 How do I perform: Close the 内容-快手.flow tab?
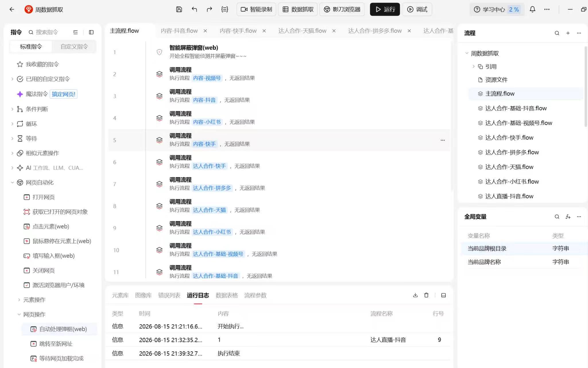tap(264, 31)
